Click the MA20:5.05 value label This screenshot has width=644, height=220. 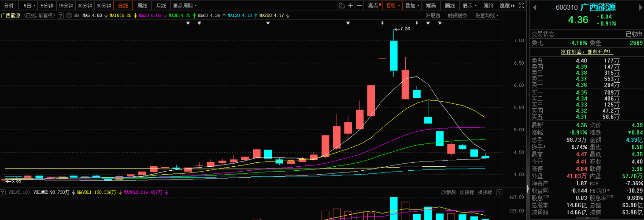pyautogui.click(x=151, y=15)
